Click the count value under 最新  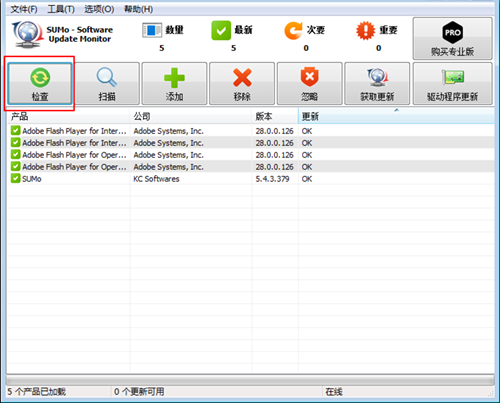234,48
